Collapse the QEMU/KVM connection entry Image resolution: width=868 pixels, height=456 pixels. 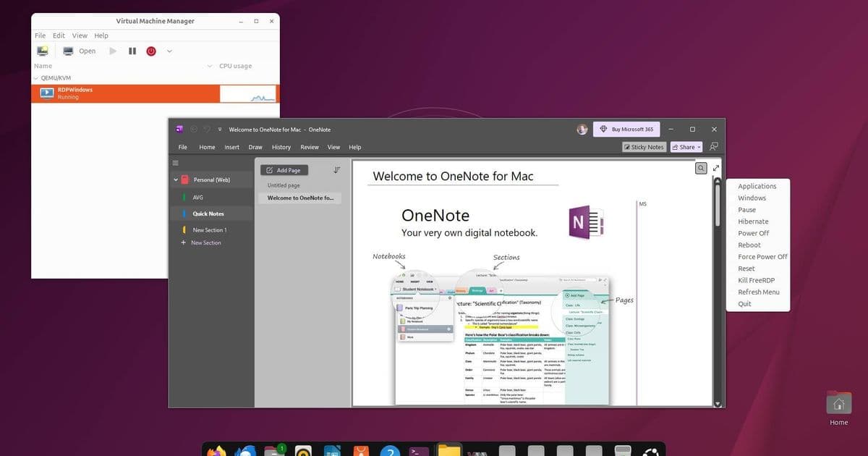[35, 77]
